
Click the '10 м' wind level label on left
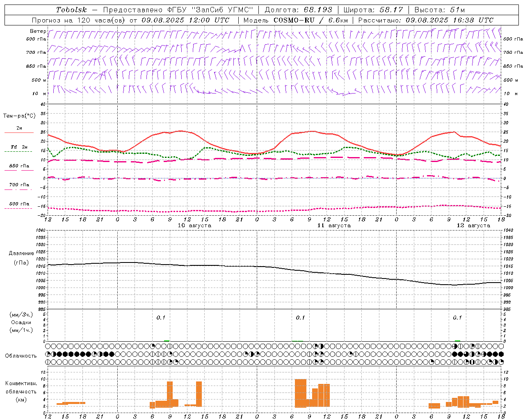[x=39, y=94]
